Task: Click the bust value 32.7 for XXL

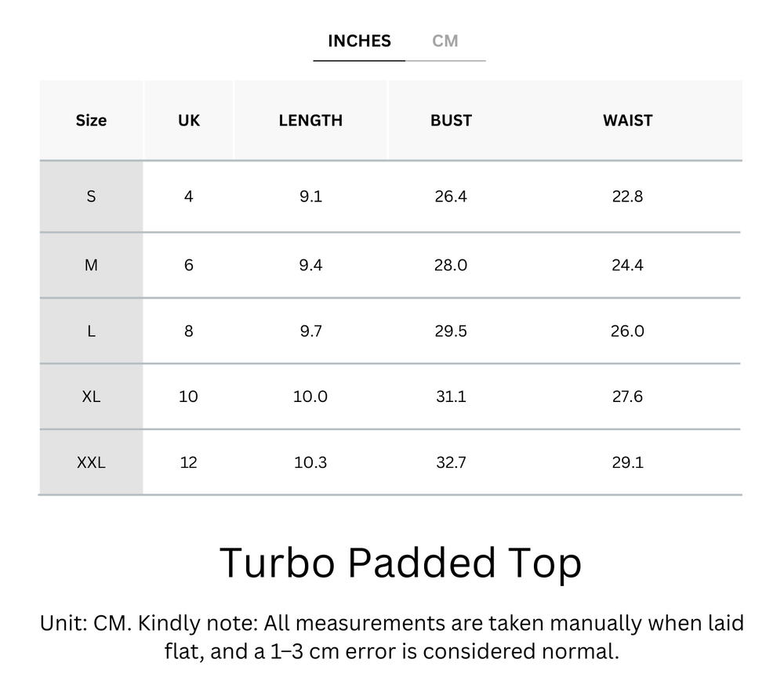Action: coord(451,462)
